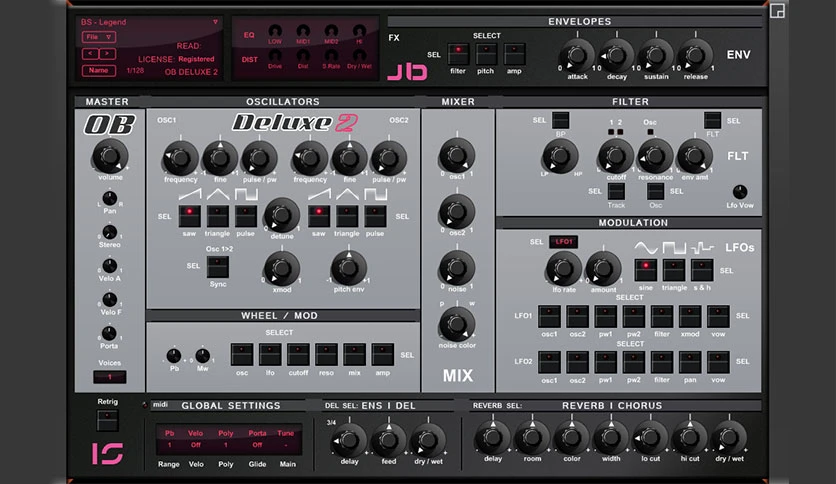Switch to the CHORUS effect tab
Viewport: 836px width, 484px height.
coord(640,406)
